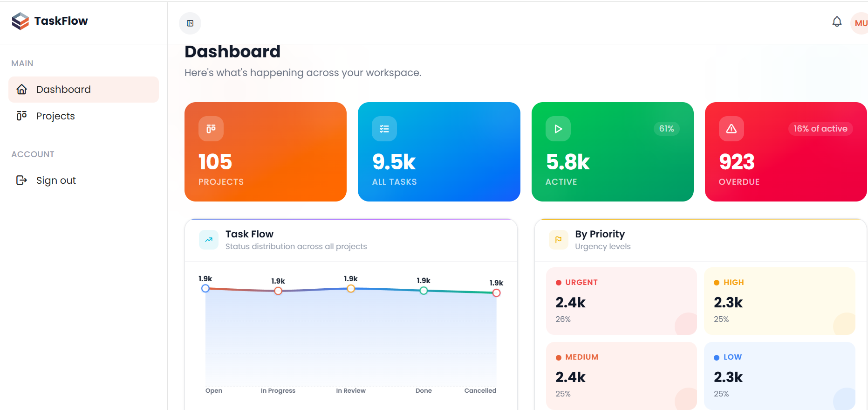Viewport: 868px width, 410px height.
Task: Click the By Priority panel title
Action: [600, 234]
